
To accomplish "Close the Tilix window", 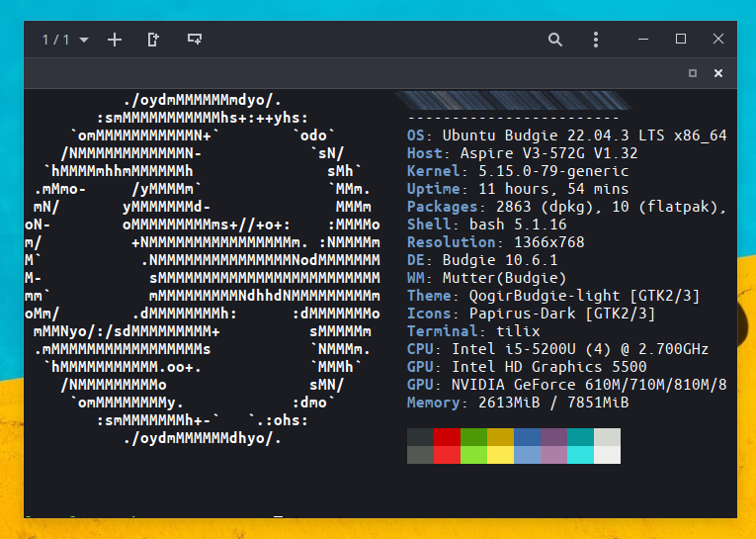I will [718, 40].
